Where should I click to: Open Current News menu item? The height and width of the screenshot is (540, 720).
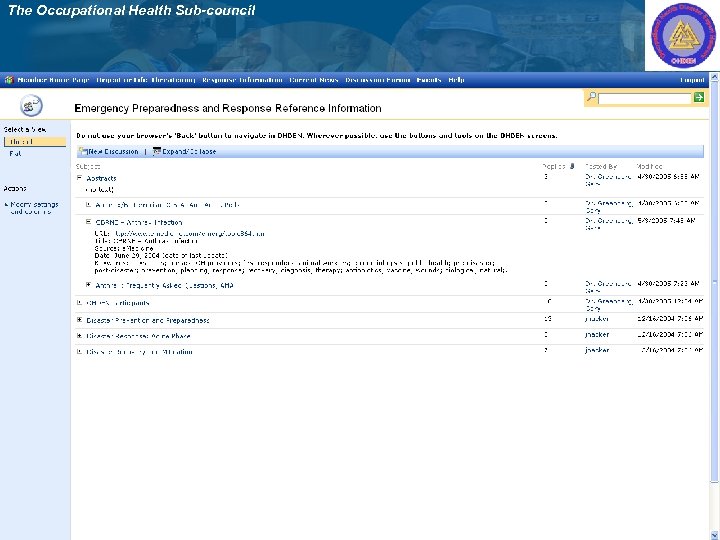314,80
